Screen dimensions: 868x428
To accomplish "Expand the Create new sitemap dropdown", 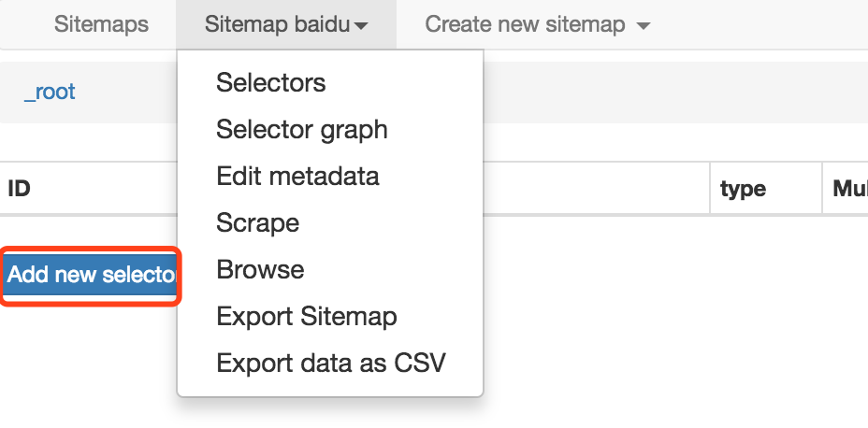I will click(x=525, y=24).
